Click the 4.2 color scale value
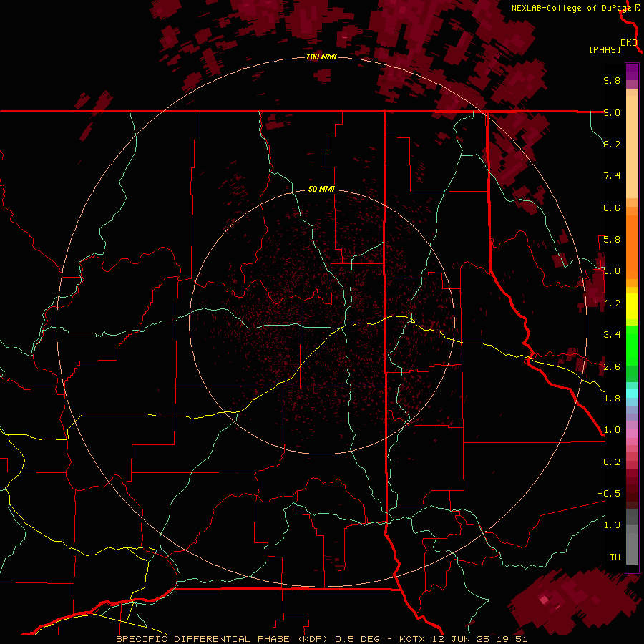 coord(612,303)
